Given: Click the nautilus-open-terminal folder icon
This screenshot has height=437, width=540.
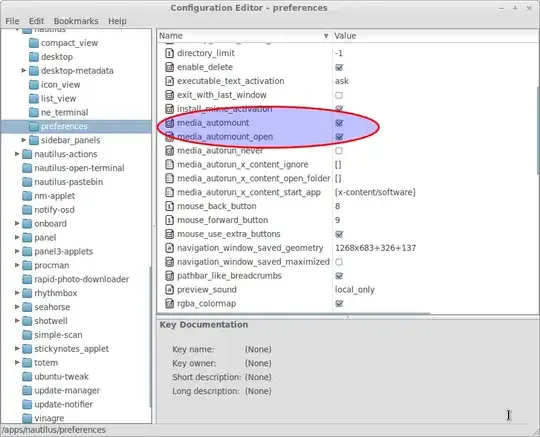Looking at the screenshot, I should [x=27, y=168].
